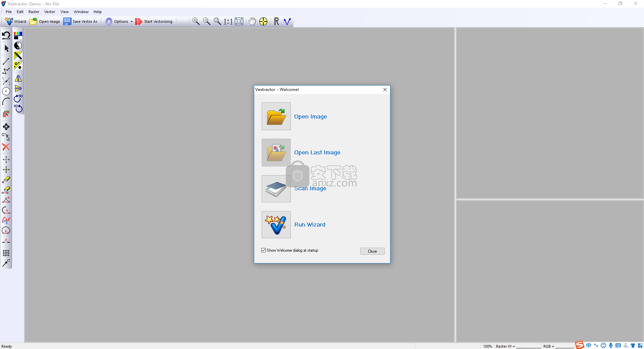Select the arrow pointer tool
This screenshot has width=644, height=349.
(x=6, y=49)
